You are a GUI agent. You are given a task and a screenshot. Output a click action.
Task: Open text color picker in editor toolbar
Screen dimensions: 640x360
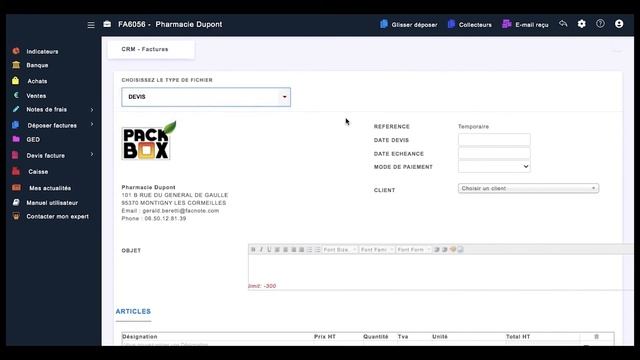coord(453,250)
